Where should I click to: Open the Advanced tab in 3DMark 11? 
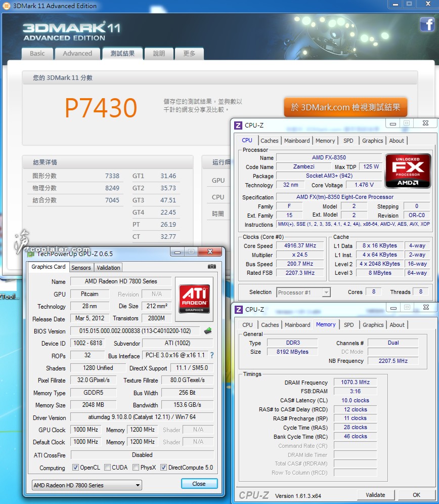click(77, 54)
